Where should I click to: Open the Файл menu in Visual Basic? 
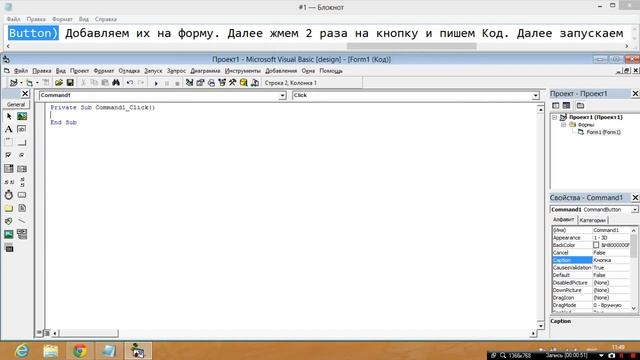pos(21,71)
